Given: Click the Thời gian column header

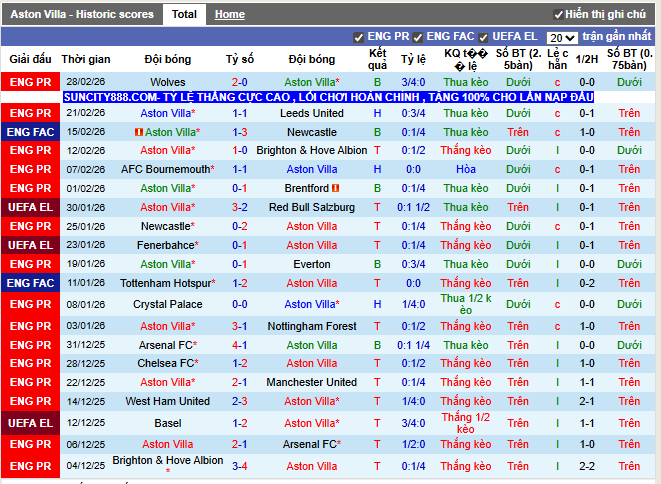Looking at the screenshot, I should coord(86,59).
